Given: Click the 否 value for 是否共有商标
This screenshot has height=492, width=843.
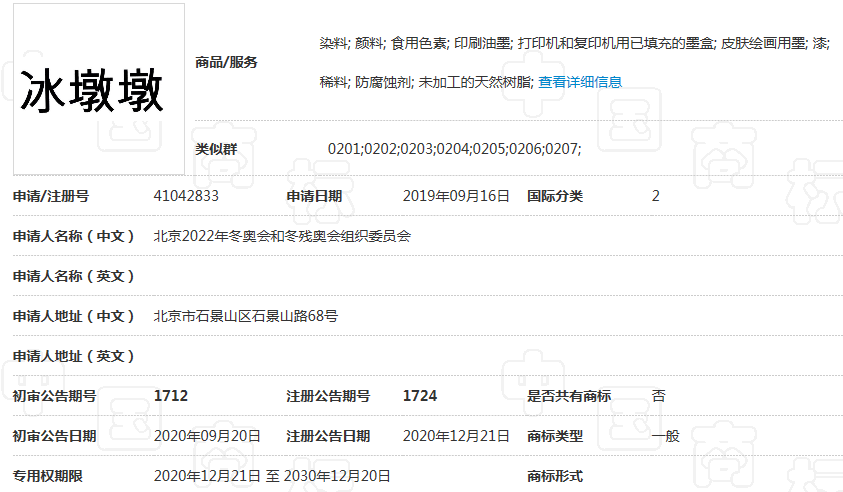Looking at the screenshot, I should click(x=659, y=396).
